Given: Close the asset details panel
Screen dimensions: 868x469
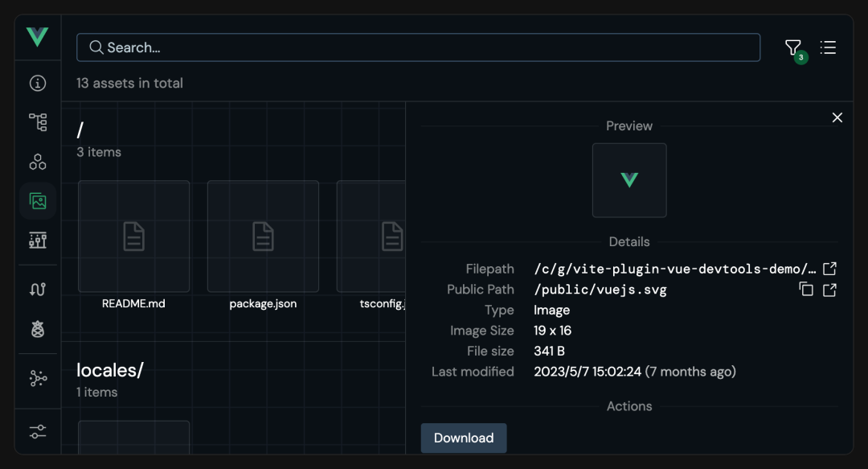Looking at the screenshot, I should 837,117.
